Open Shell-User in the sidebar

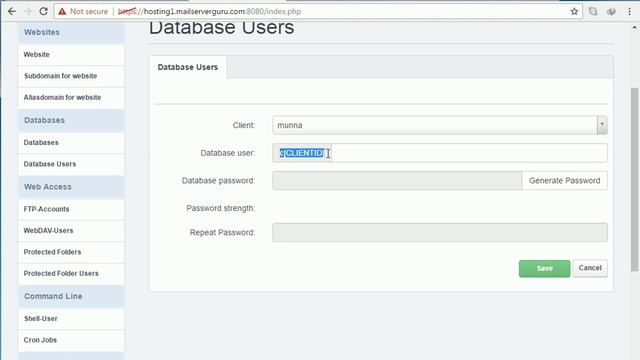tap(71, 318)
